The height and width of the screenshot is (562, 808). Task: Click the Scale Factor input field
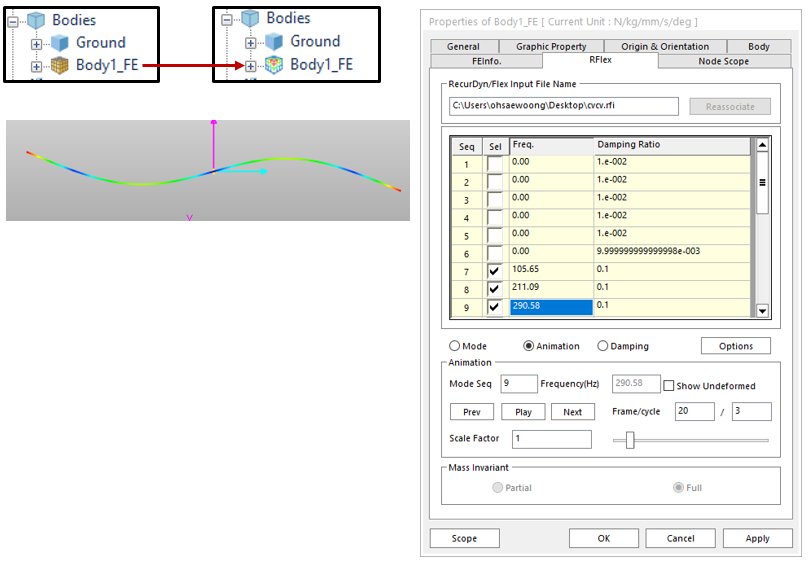[552, 439]
